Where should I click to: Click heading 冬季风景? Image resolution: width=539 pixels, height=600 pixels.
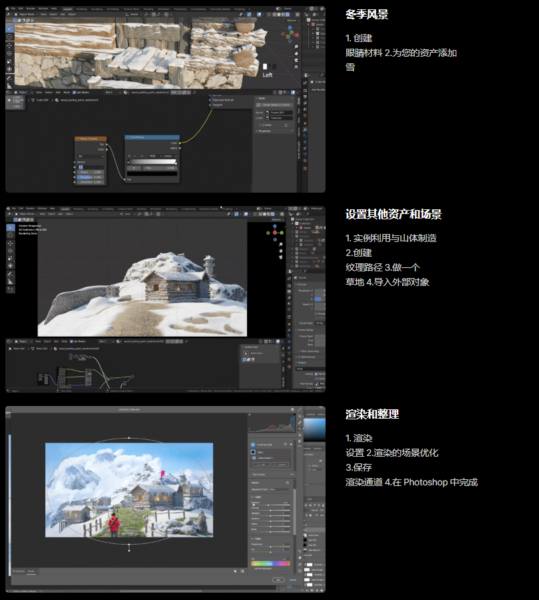tap(366, 15)
